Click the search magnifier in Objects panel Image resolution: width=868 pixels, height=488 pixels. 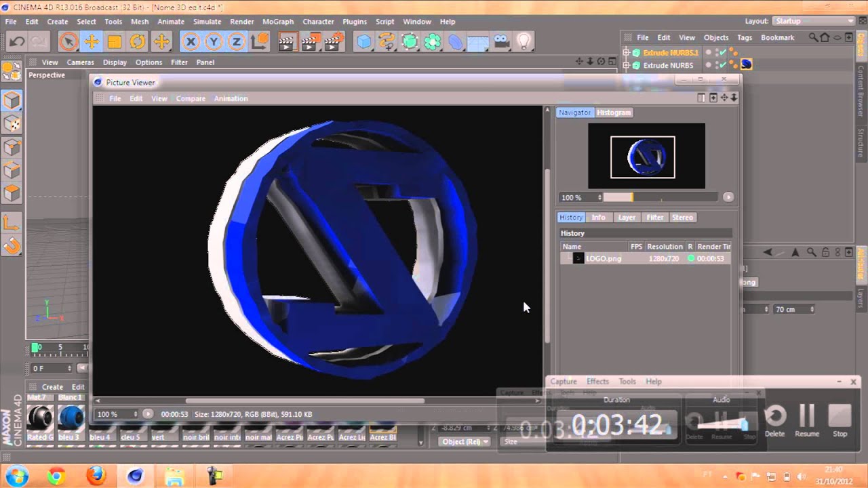[x=812, y=37]
